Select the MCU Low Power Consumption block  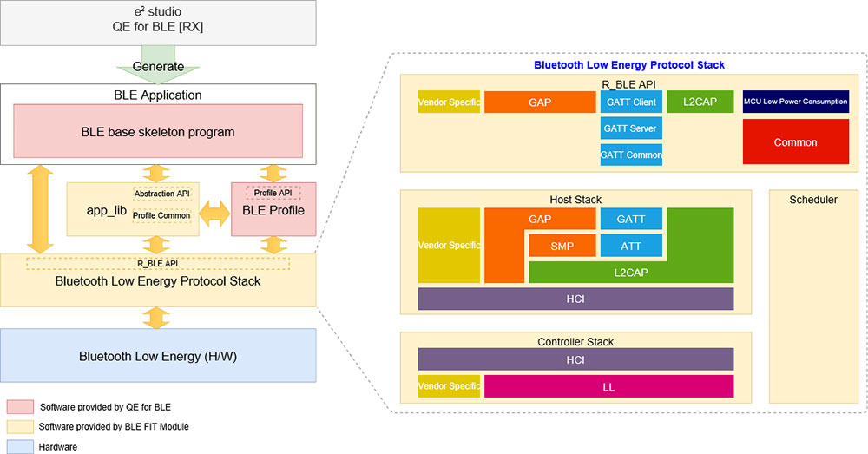coord(795,102)
